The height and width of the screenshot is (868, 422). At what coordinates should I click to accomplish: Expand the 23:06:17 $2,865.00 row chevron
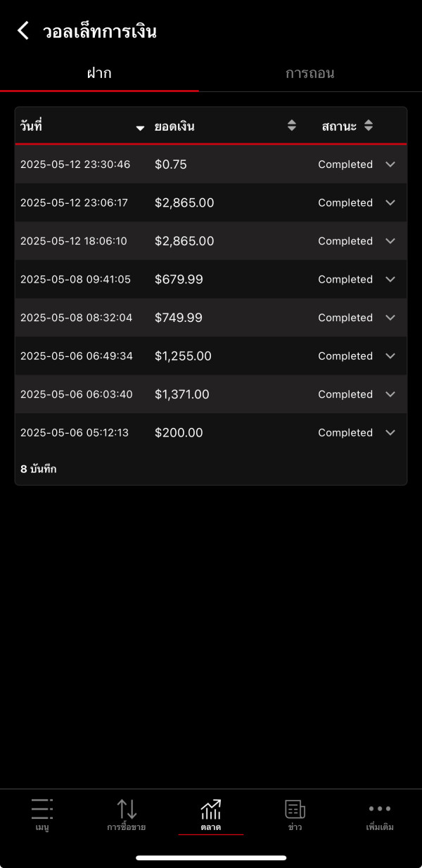click(x=391, y=202)
